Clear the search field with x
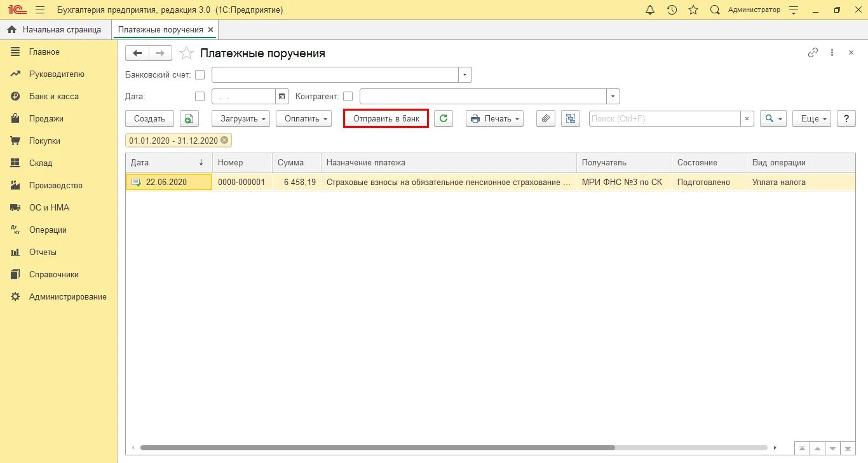The image size is (868, 463). 747,118
